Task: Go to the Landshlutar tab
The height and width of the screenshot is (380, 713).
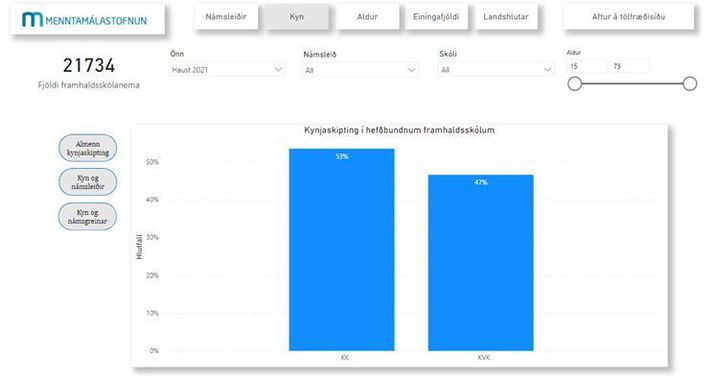Action: [x=506, y=17]
